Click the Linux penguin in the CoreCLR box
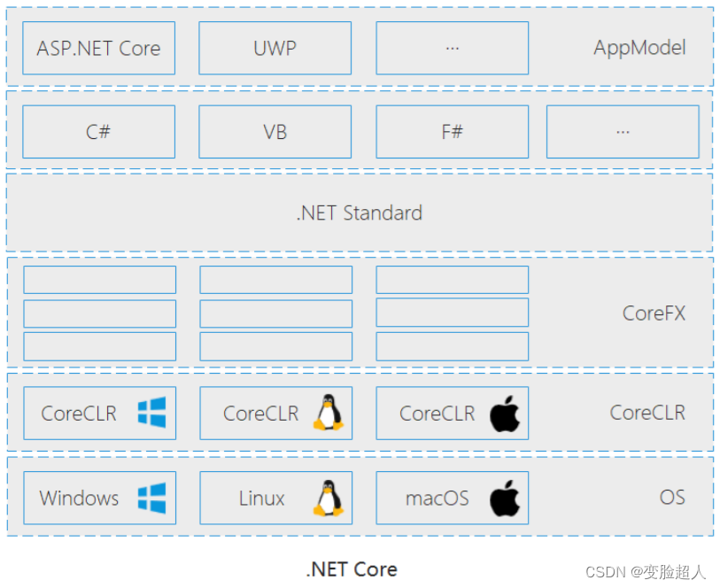Viewport: 720px width, 588px height. 328,413
